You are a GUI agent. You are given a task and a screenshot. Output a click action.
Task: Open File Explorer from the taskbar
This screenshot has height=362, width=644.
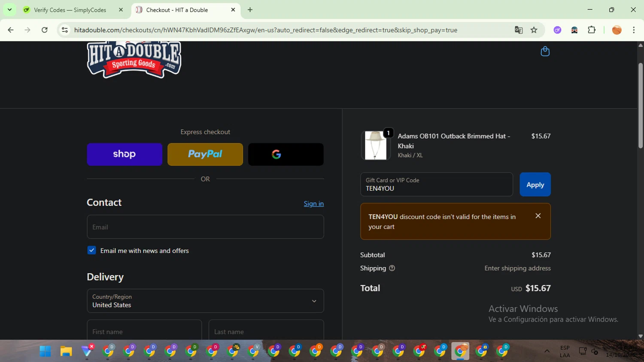[x=66, y=351]
